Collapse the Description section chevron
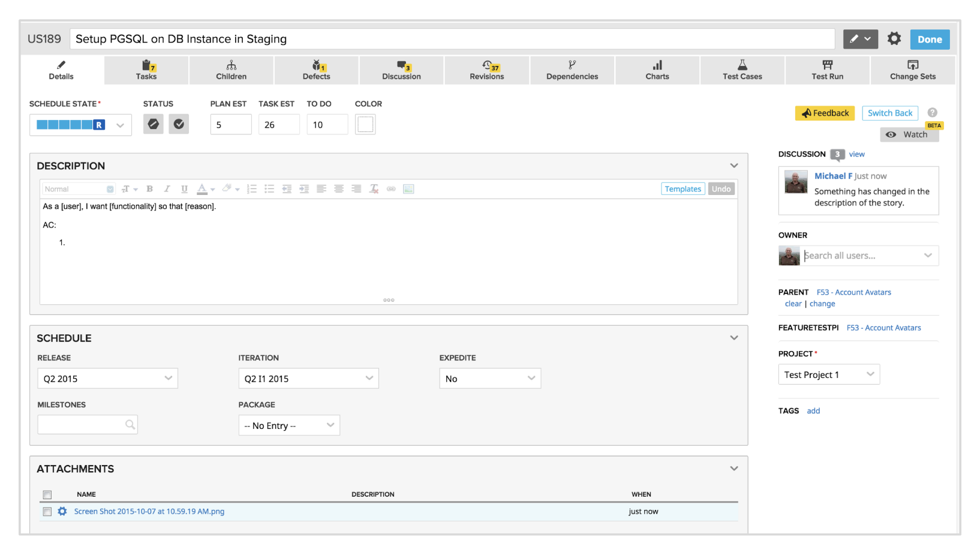Viewport: 980px width, 555px height. [734, 166]
